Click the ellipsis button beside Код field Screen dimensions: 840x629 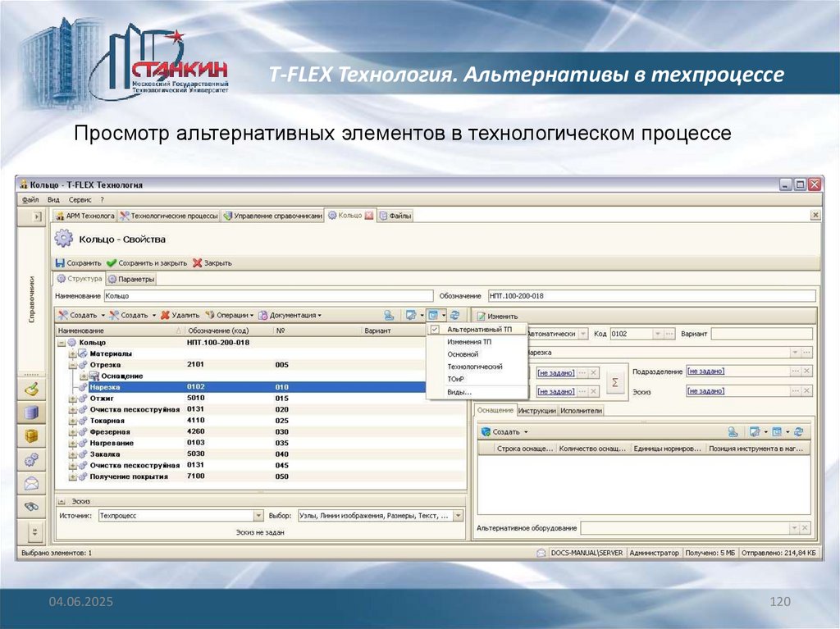(669, 334)
